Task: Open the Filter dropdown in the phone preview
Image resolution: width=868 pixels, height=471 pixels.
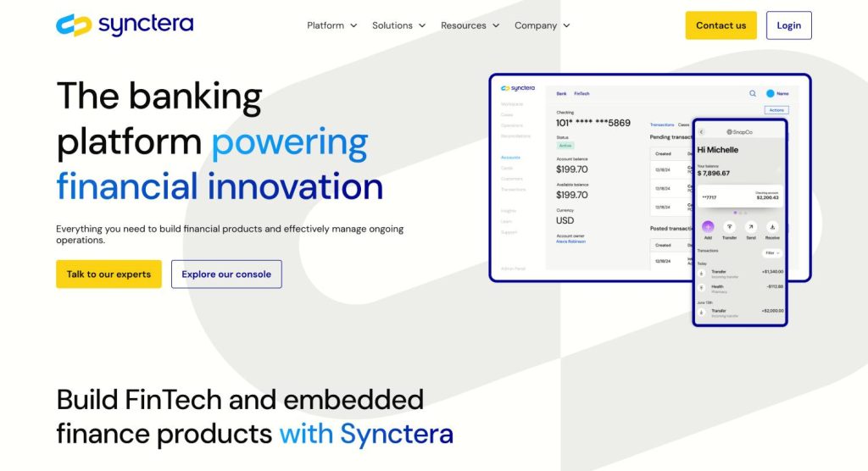Action: [x=772, y=253]
